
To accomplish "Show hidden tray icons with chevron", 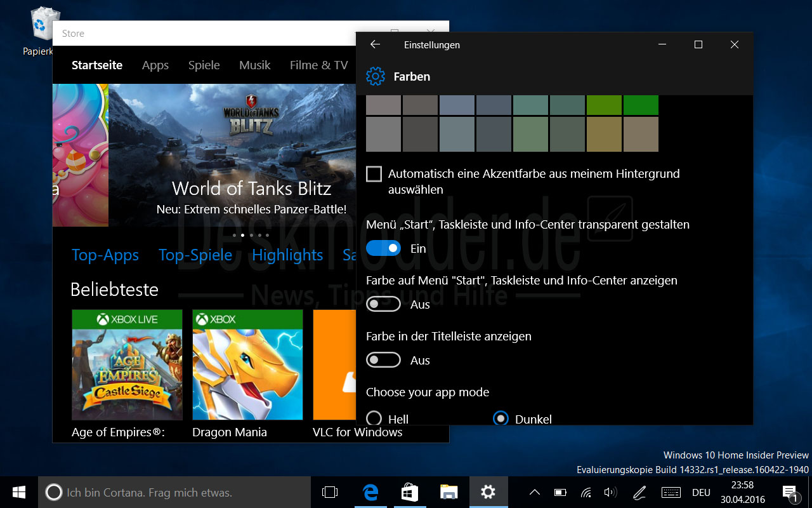I will (535, 492).
